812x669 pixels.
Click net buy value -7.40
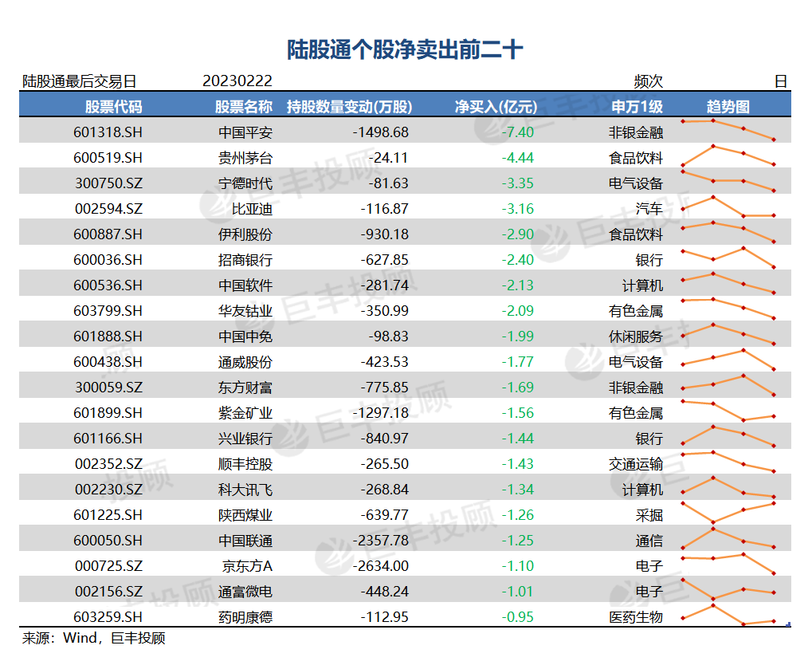click(517, 132)
